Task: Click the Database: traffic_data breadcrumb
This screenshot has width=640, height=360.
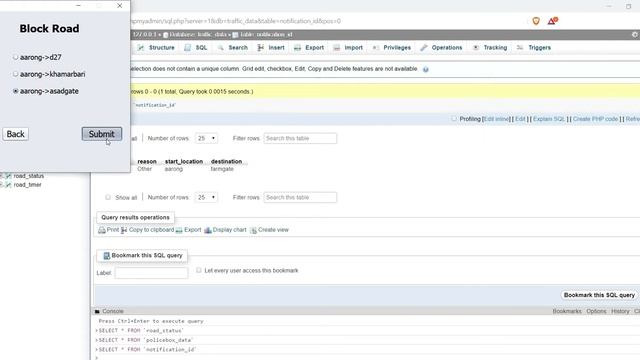Action: click(198, 35)
